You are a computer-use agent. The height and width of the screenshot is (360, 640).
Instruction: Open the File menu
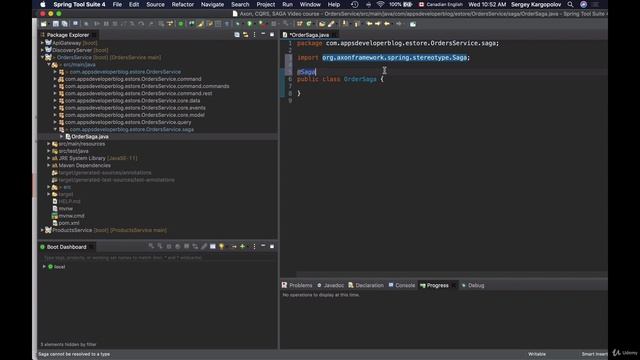pos(117,4)
